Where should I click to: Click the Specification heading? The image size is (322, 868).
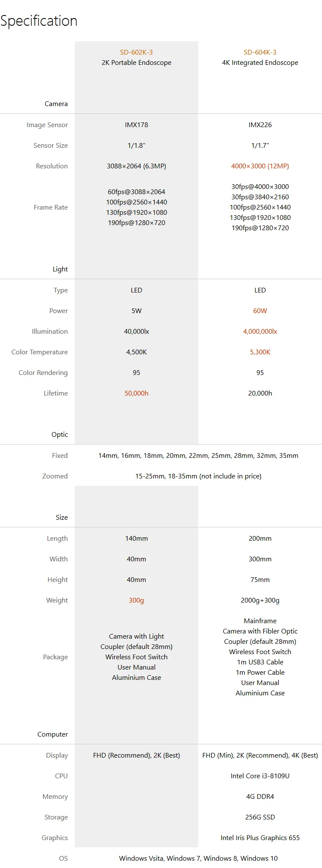tap(39, 21)
